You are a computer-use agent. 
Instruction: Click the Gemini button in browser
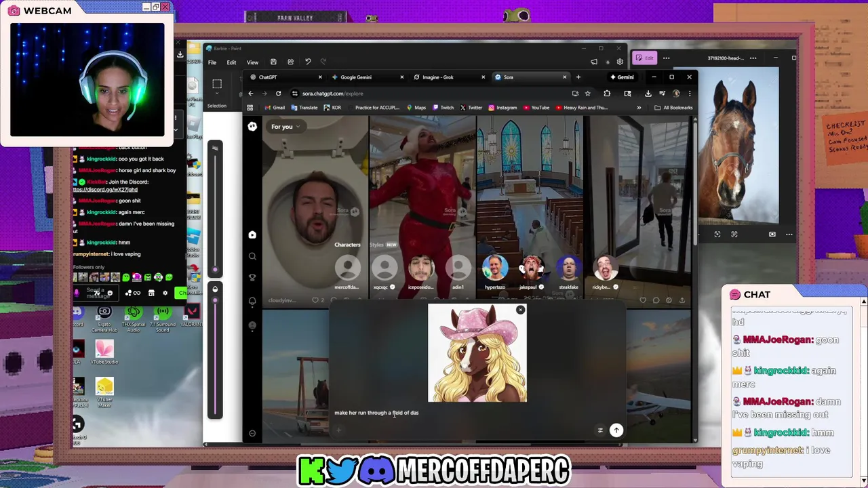[x=621, y=77]
